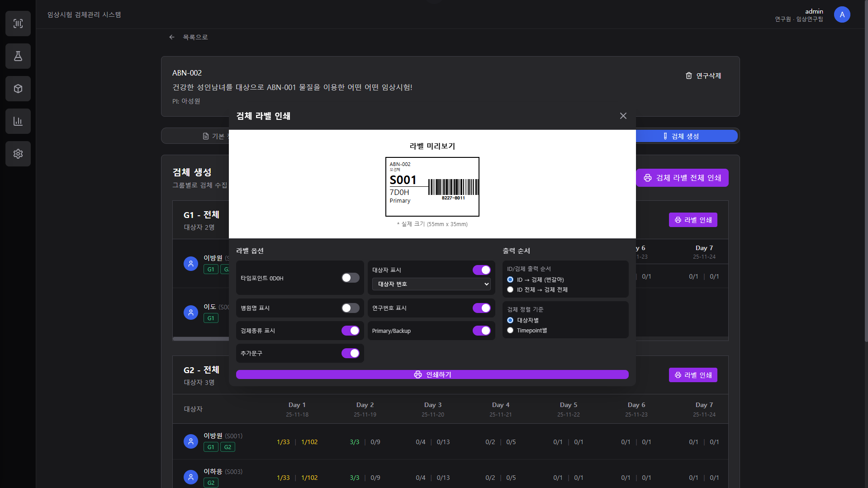Turn on 병원명 표시 switch

(350, 308)
